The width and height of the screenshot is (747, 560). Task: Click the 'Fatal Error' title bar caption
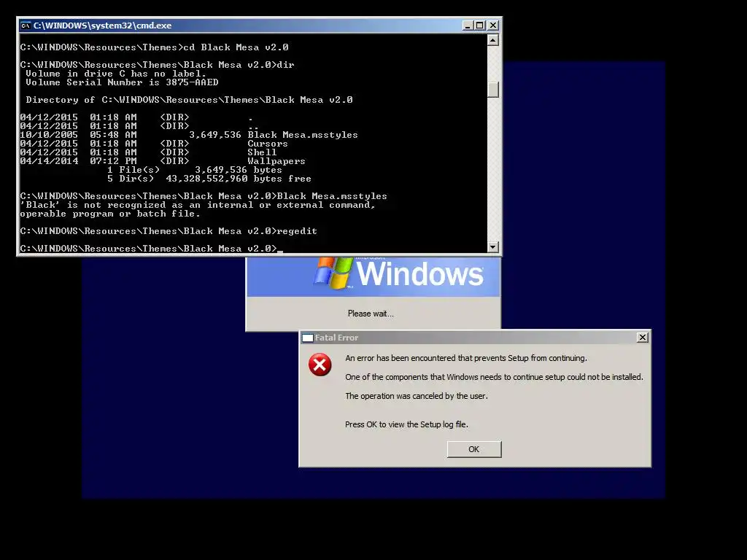coord(336,338)
